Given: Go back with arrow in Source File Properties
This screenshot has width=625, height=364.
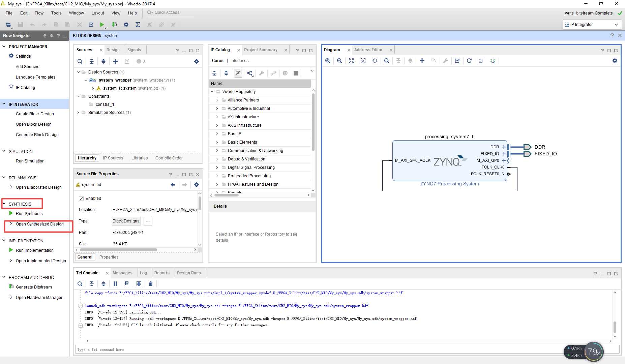Looking at the screenshot, I should coord(173,185).
